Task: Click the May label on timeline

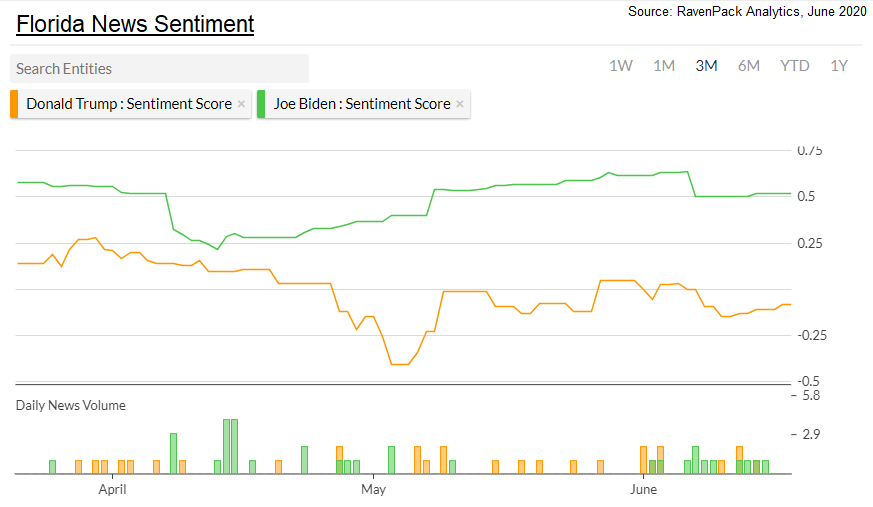Action: click(x=373, y=490)
